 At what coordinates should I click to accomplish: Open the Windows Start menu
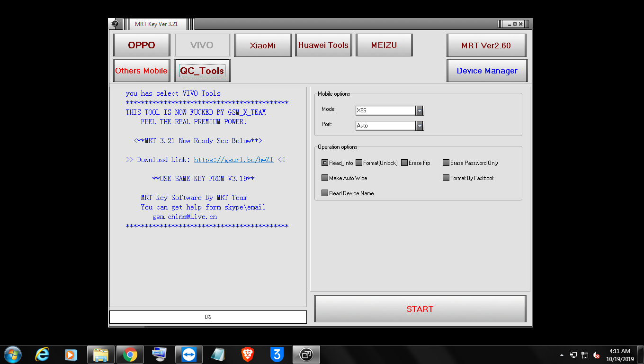click(12, 355)
